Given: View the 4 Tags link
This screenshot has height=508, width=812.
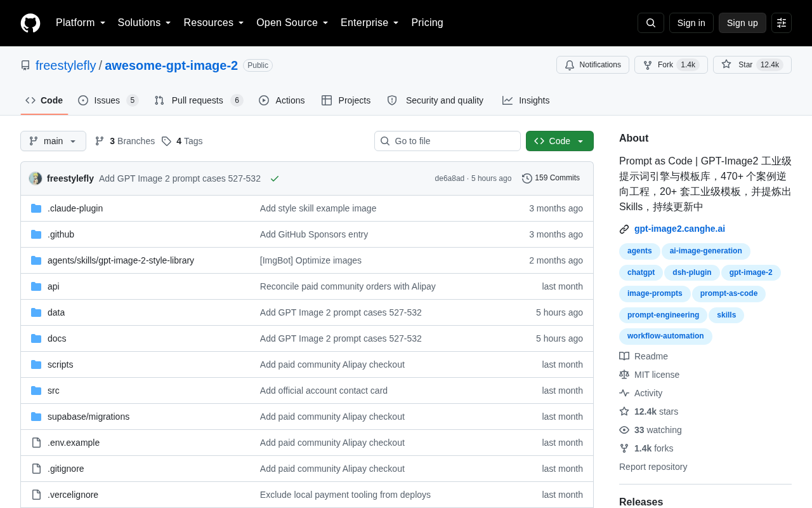Looking at the screenshot, I should [182, 141].
